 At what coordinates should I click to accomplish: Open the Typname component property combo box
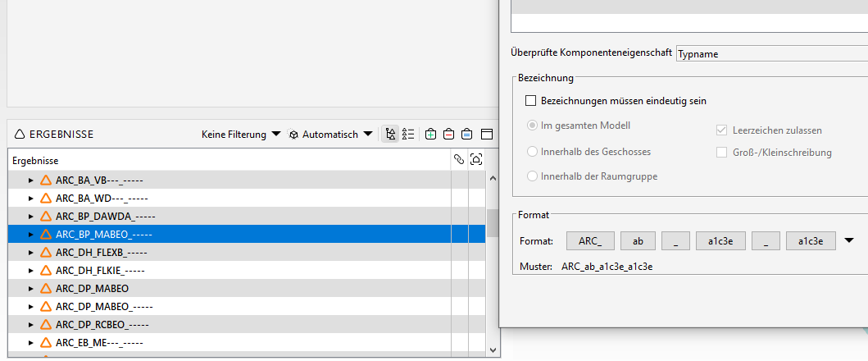tap(771, 54)
